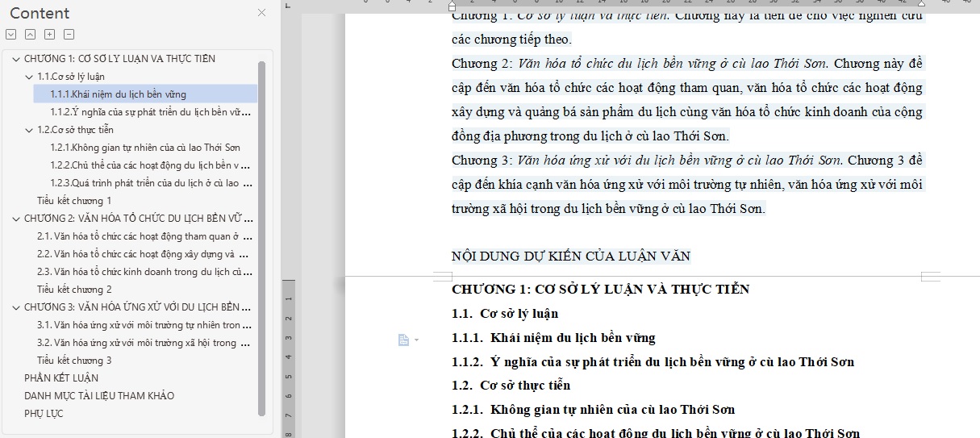This screenshot has height=438, width=980.
Task: Collapse CHƯƠNG 2 tree node chevron
Action: [16, 219]
